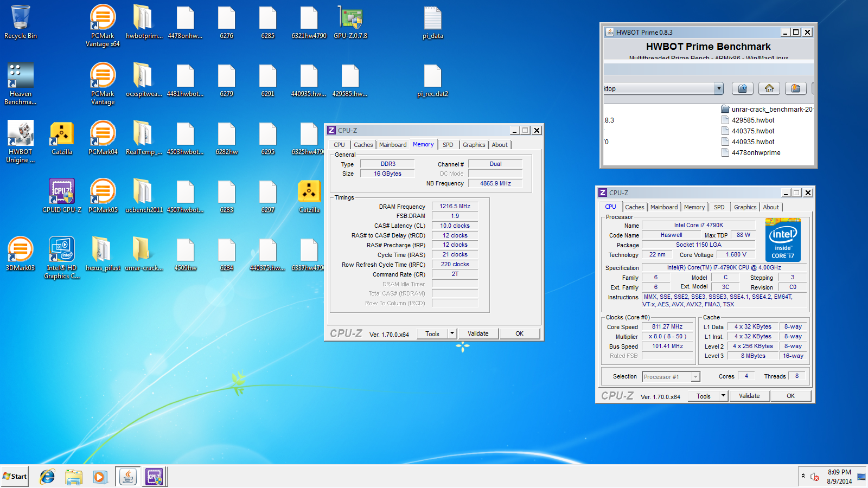
Task: Open 6276 file on desktop
Action: (227, 22)
